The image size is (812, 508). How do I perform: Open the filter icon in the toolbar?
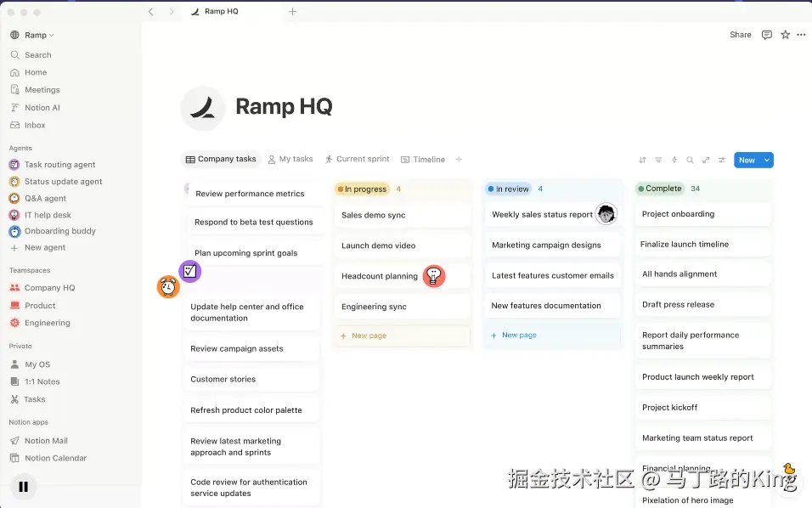[658, 160]
